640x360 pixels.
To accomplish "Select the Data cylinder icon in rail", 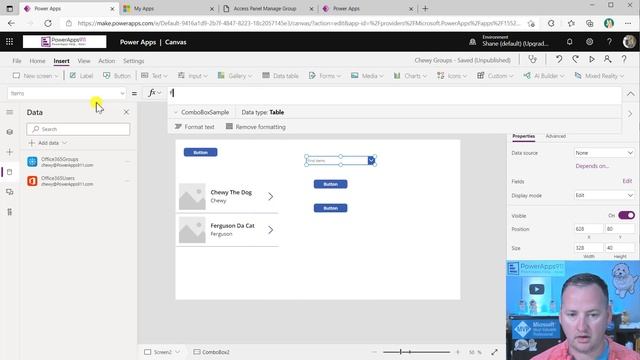I will pos(9,172).
